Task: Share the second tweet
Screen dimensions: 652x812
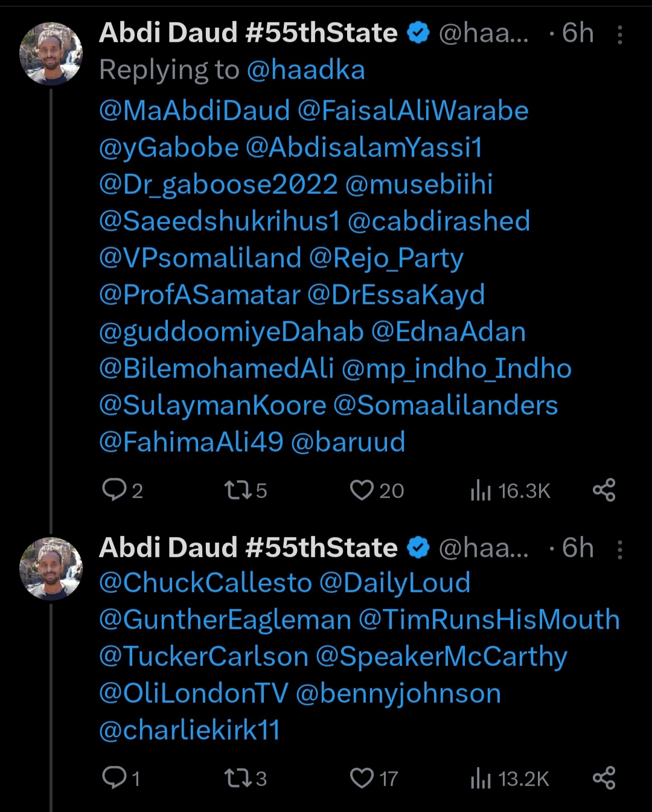Action: (604, 778)
